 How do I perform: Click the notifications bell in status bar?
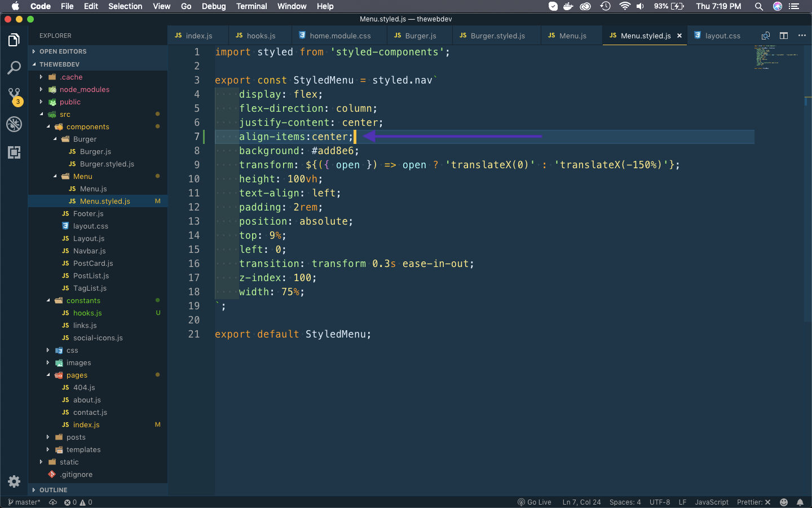(x=800, y=502)
